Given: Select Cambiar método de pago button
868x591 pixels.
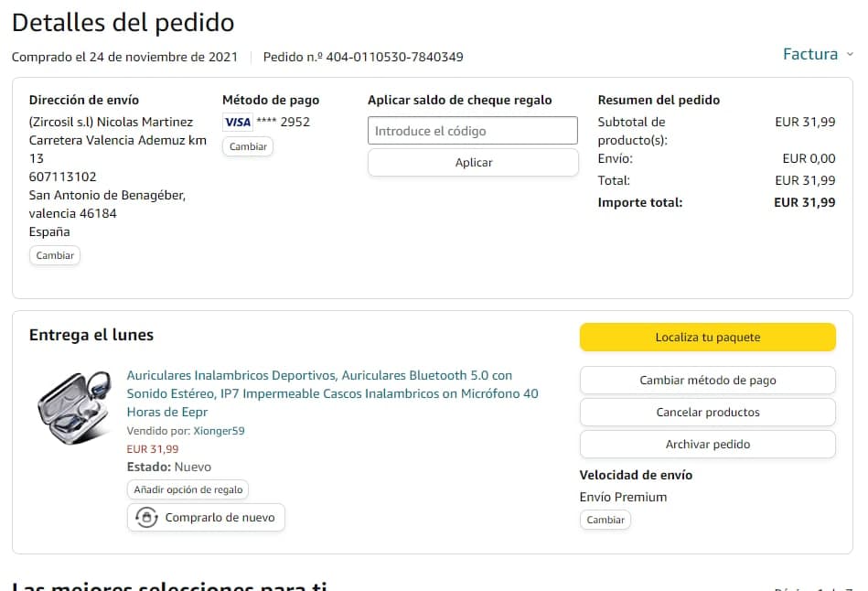Looking at the screenshot, I should tap(707, 381).
